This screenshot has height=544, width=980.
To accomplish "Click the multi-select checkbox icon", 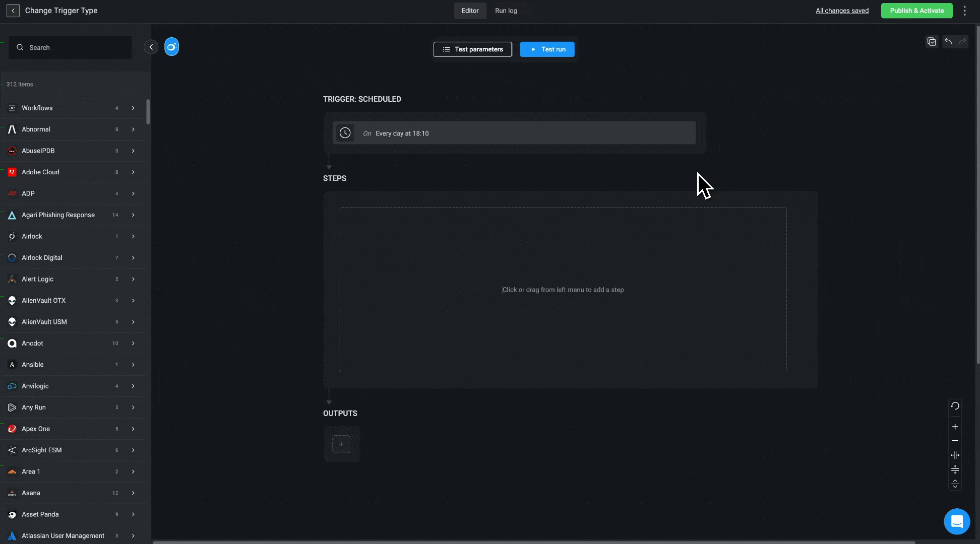I will pos(932,42).
